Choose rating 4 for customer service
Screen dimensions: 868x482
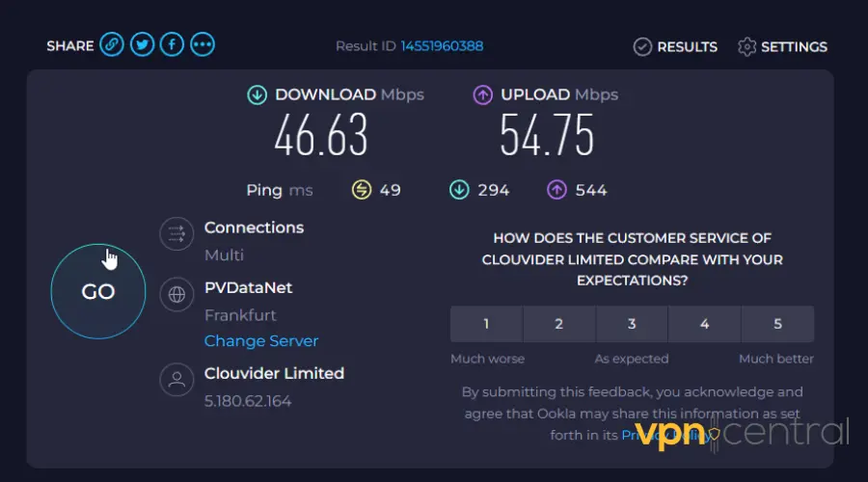[705, 324]
